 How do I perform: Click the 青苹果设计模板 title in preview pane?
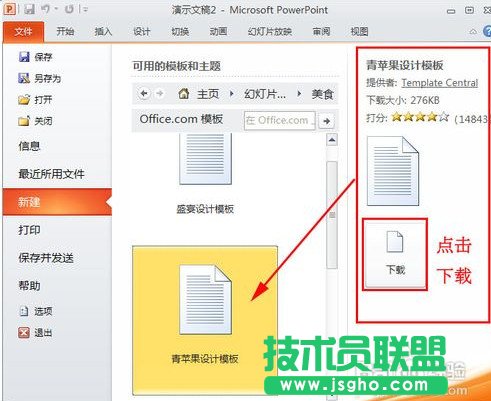click(x=405, y=65)
